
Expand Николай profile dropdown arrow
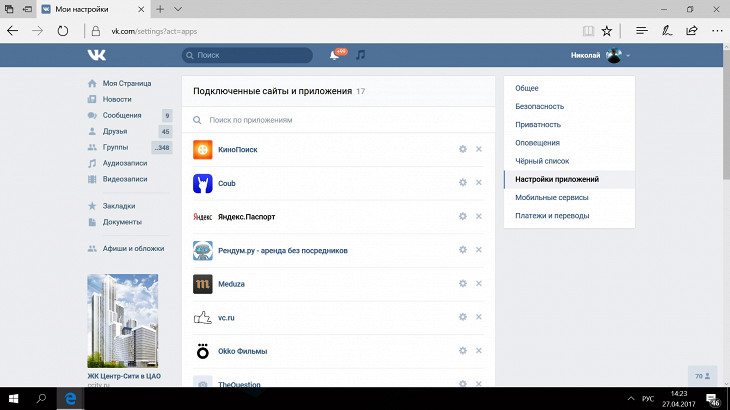point(628,55)
